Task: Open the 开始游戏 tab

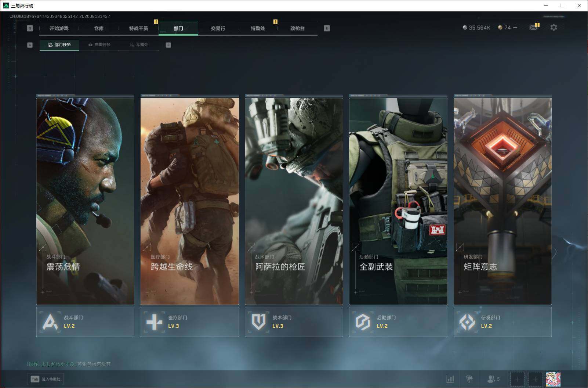Action: click(x=59, y=28)
